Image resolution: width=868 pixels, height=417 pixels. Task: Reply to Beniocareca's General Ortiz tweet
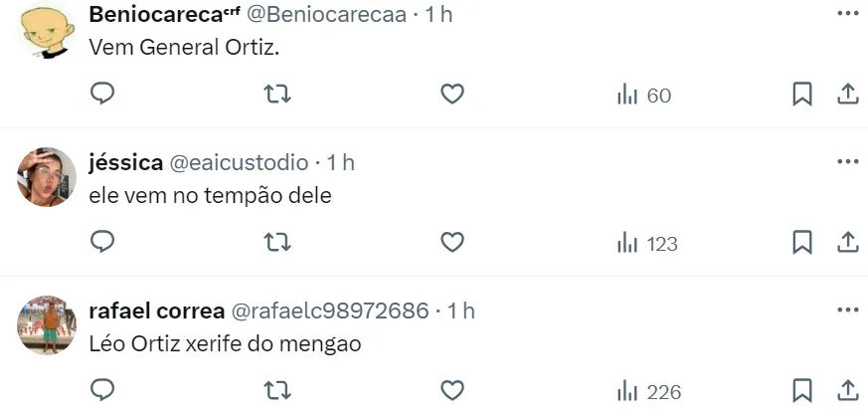[x=102, y=95]
